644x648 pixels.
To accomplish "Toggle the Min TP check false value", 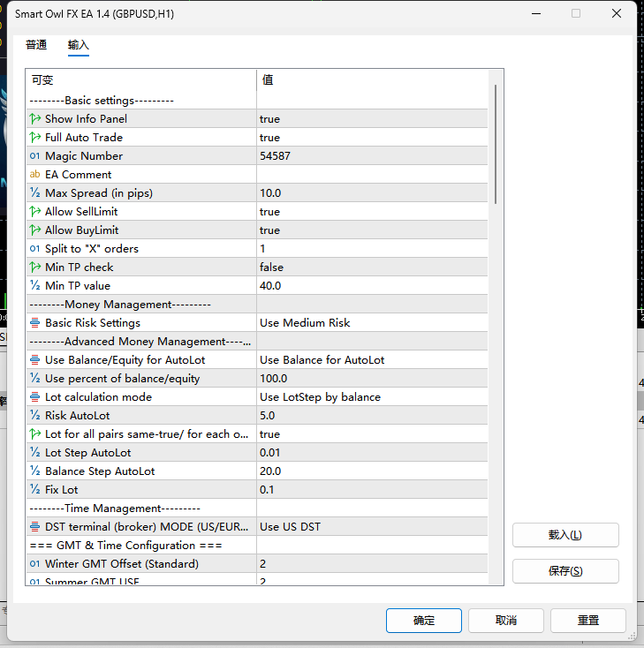I will pyautogui.click(x=372, y=267).
